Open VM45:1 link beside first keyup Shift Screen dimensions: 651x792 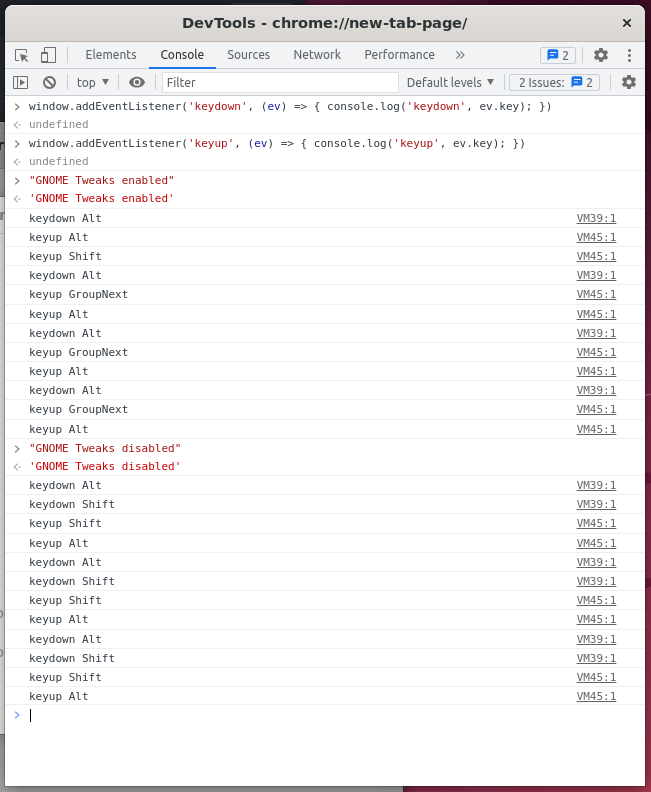coord(596,257)
